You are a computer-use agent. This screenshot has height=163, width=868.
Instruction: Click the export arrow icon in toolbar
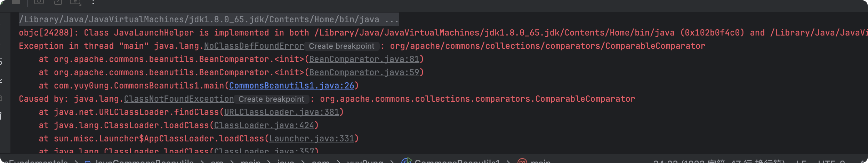(57, 2)
